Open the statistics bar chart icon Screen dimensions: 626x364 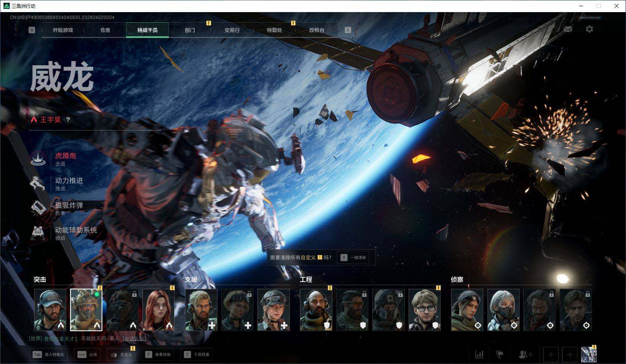pos(479,355)
